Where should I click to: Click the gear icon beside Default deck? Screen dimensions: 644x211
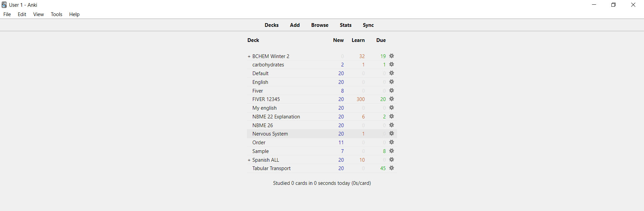(x=392, y=73)
